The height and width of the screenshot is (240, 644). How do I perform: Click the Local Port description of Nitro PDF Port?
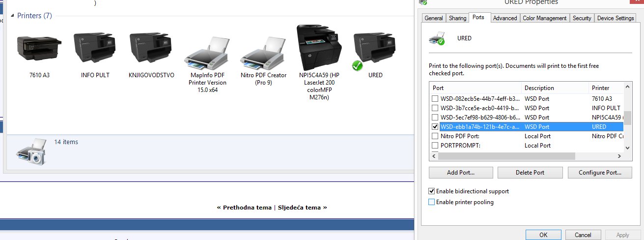[x=537, y=136]
